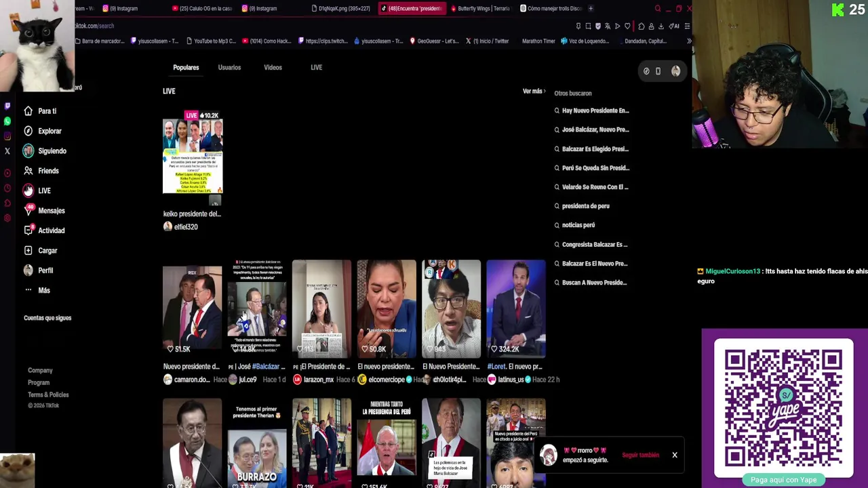Open Marathon Timer bookmark
The image size is (868, 488).
(x=538, y=41)
